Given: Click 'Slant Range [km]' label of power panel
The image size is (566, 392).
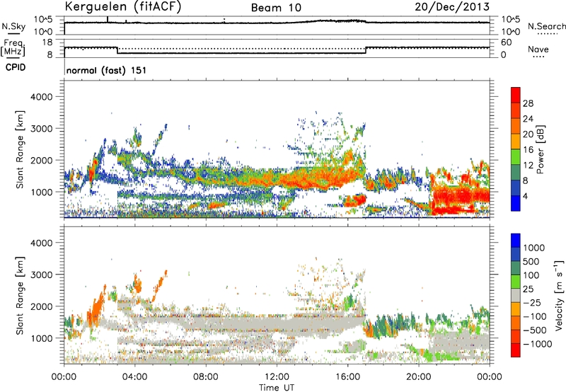Looking at the screenshot, I should [x=20, y=149].
